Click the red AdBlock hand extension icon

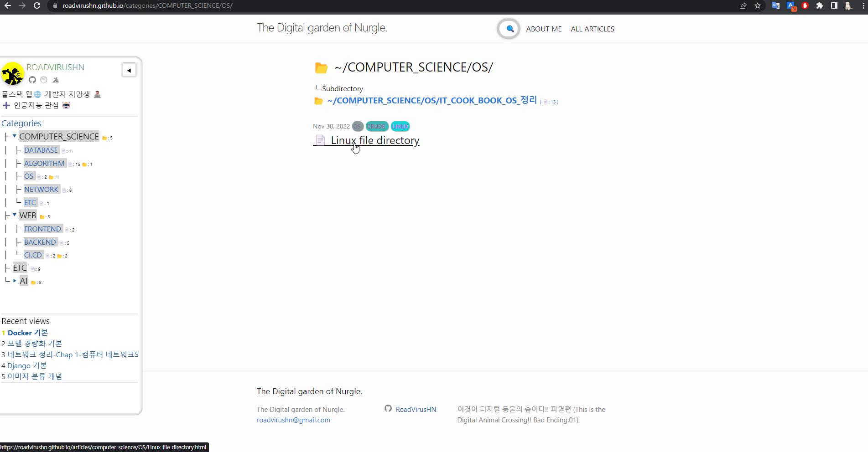pos(805,5)
